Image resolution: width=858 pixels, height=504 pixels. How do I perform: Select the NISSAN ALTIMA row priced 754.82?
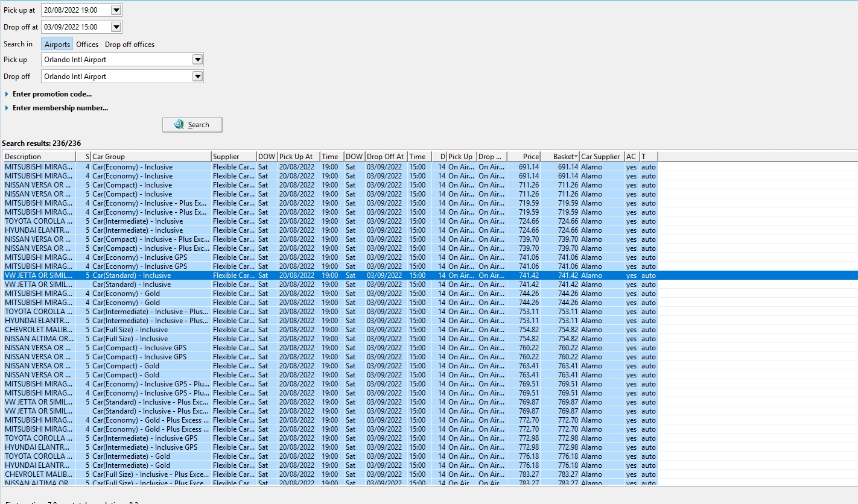click(x=330, y=339)
